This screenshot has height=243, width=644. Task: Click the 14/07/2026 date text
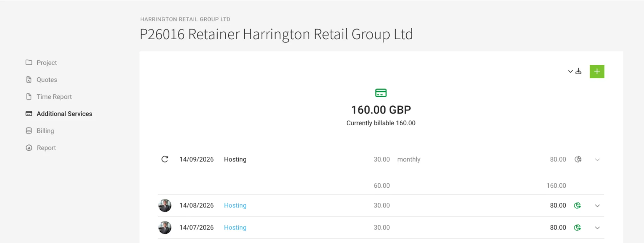point(197,227)
